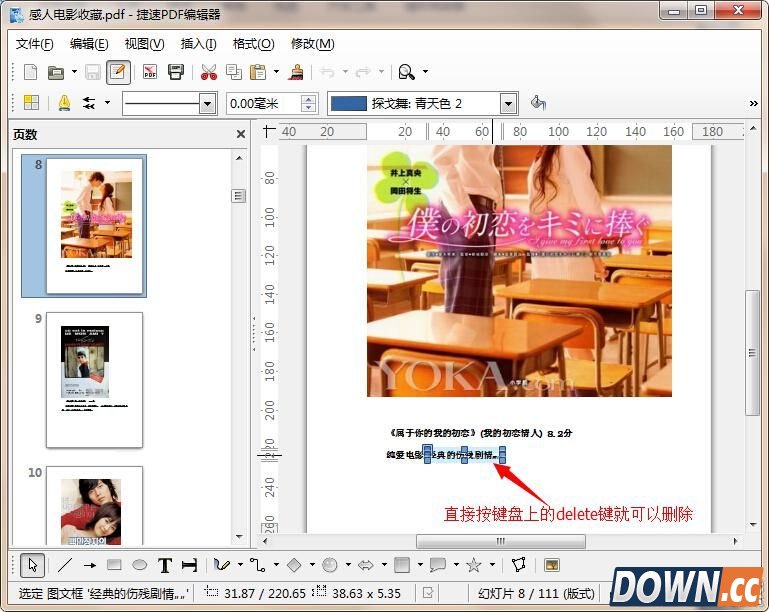Select the Rectangle drawing tool
The image size is (769, 612).
[114, 565]
